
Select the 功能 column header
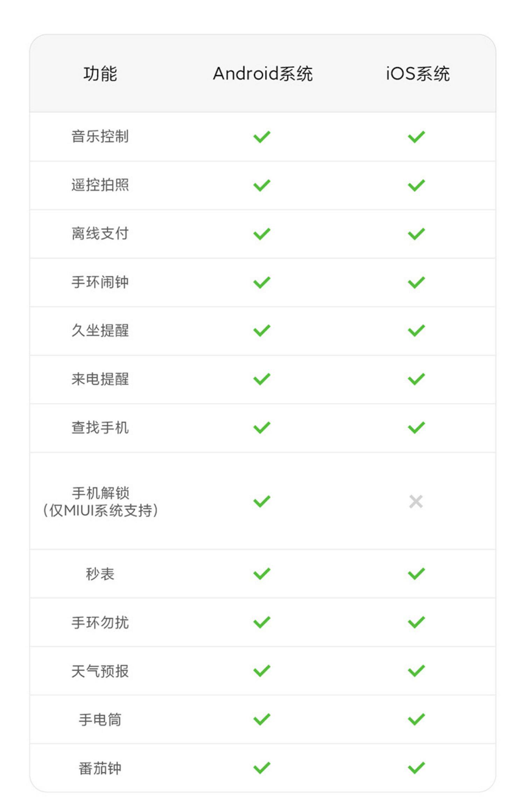pos(100,74)
